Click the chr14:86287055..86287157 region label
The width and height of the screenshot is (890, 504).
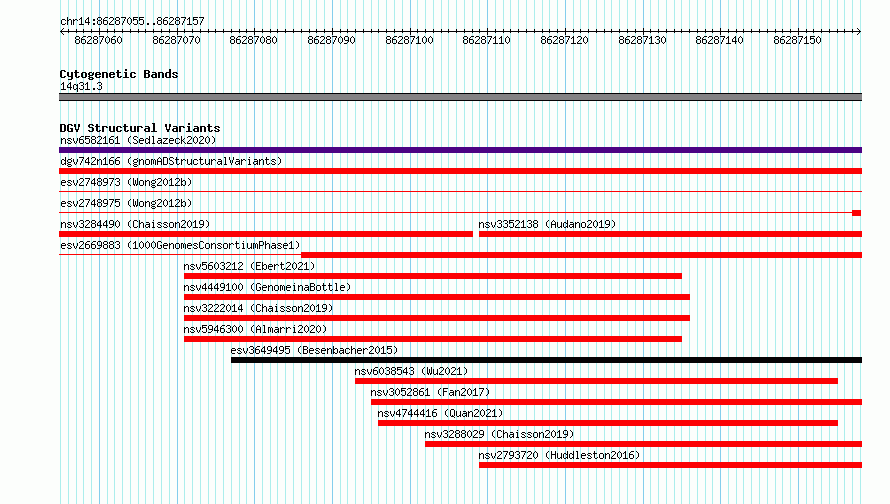132,21
